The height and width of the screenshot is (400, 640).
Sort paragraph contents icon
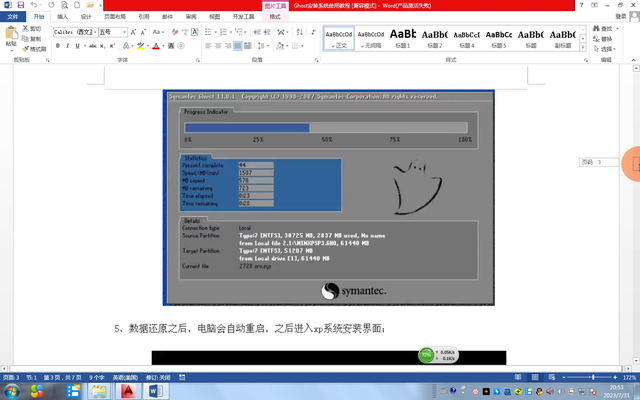300,32
